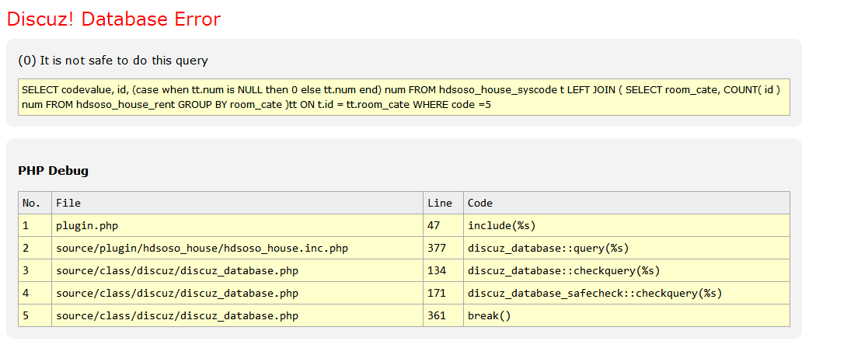Click the "It is not safe" error message

(113, 60)
